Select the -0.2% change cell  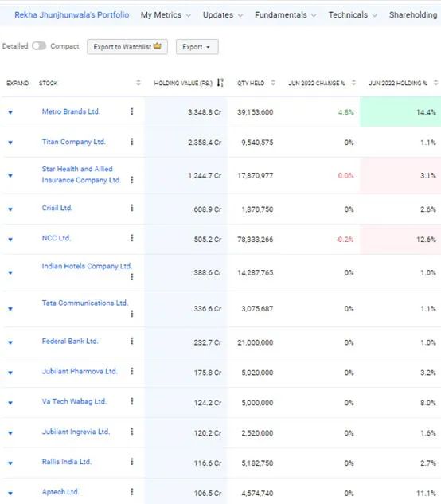[345, 240]
